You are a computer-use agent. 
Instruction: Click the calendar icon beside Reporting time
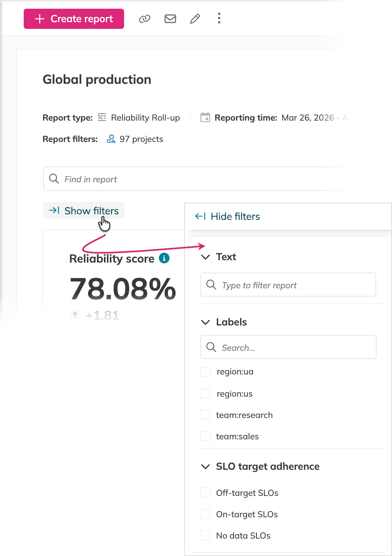coord(205,117)
